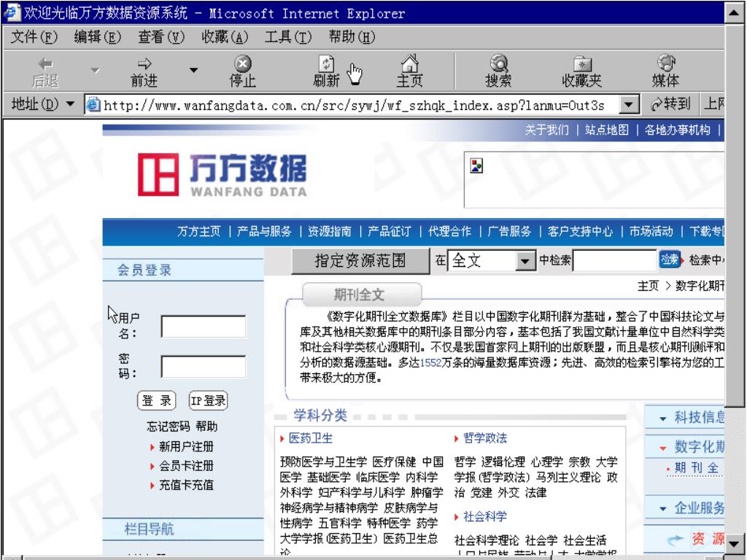The height and width of the screenshot is (560, 747).
Task: Open the 地址(D) label dropdown arrow
Action: pos(71,104)
